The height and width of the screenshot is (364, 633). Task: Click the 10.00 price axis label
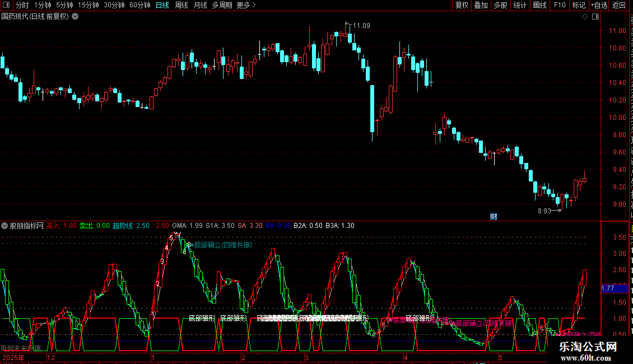pos(617,118)
